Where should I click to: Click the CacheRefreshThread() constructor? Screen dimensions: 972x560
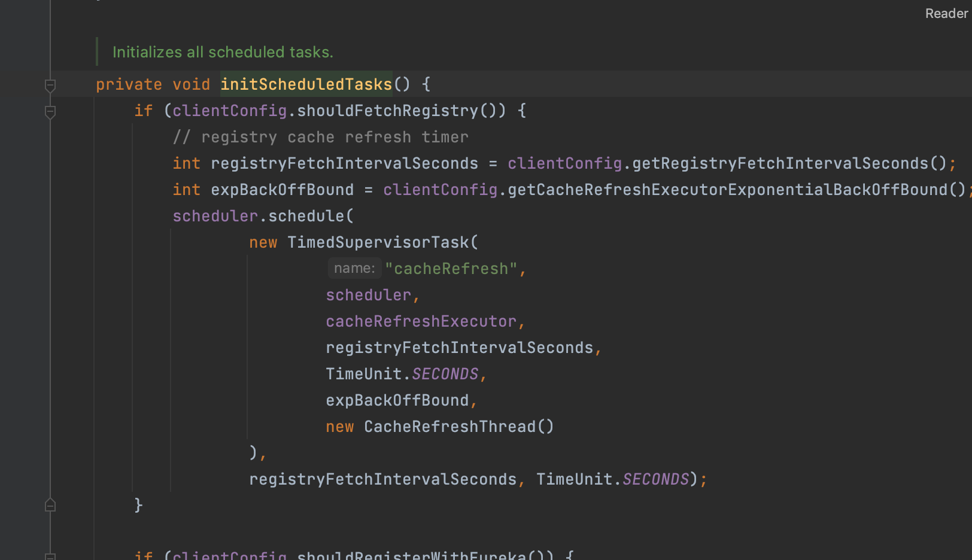point(459,427)
